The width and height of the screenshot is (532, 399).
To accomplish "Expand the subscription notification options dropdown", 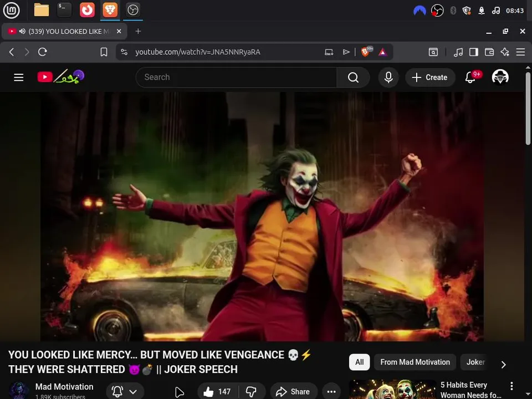I will click(x=125, y=392).
